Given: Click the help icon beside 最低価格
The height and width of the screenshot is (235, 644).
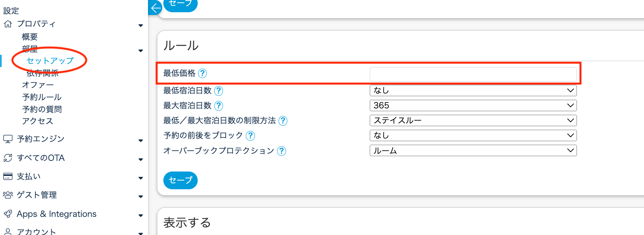Looking at the screenshot, I should [x=202, y=73].
